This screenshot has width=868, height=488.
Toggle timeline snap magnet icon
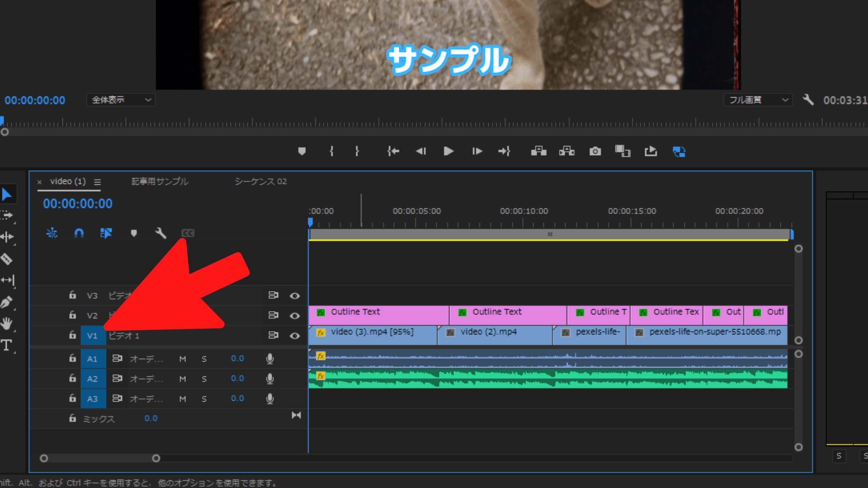[x=79, y=233]
